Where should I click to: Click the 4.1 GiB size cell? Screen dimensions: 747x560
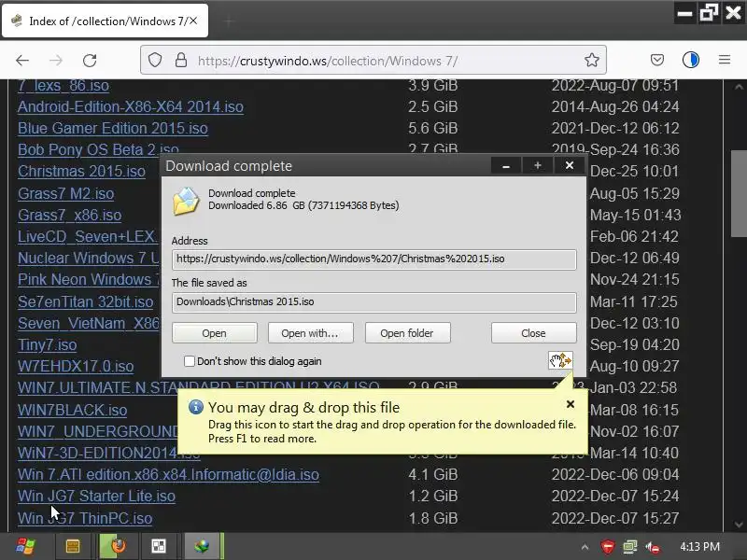(x=432, y=474)
